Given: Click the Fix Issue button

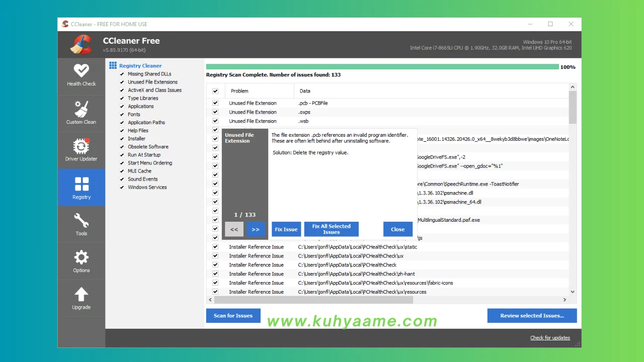Looking at the screenshot, I should [286, 229].
